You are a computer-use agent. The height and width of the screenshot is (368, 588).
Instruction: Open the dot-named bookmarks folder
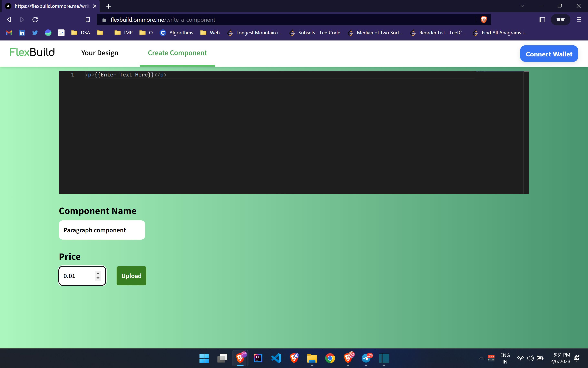tap(102, 33)
